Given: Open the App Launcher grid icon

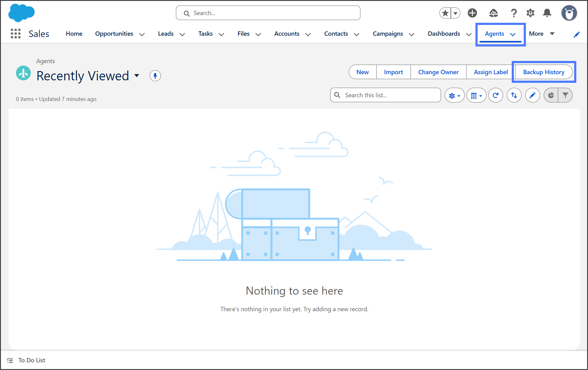Looking at the screenshot, I should 15,34.
